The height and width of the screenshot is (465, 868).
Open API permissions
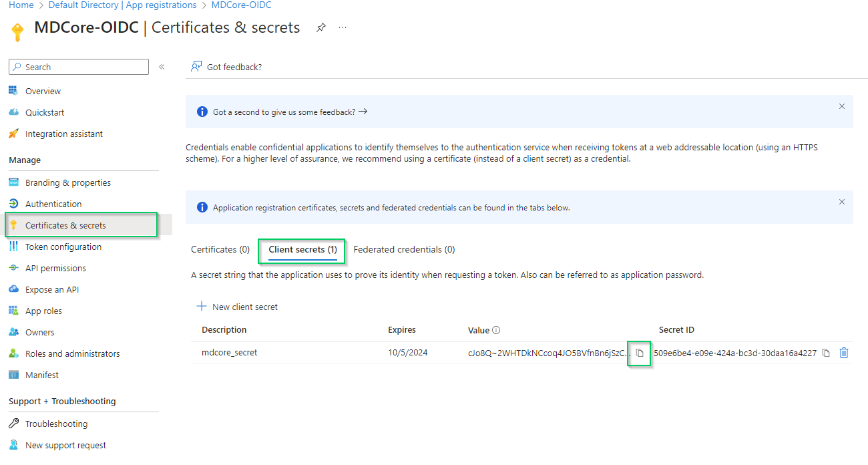pos(55,268)
